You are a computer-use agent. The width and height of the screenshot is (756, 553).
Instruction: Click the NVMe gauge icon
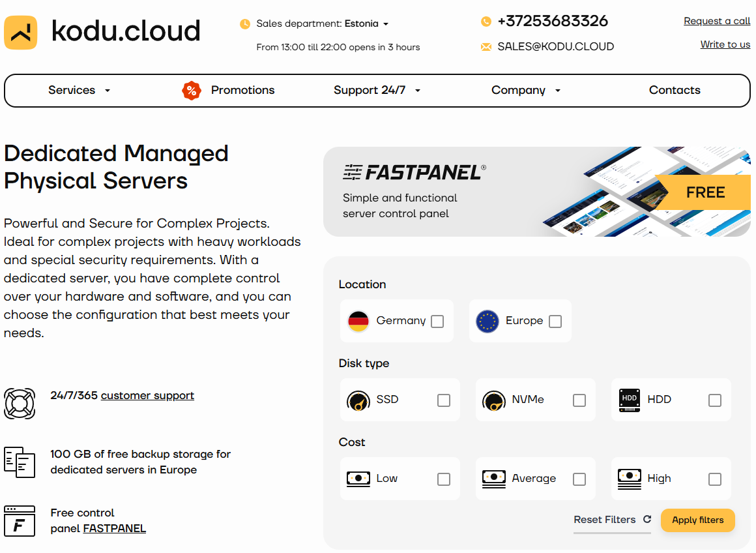point(494,400)
